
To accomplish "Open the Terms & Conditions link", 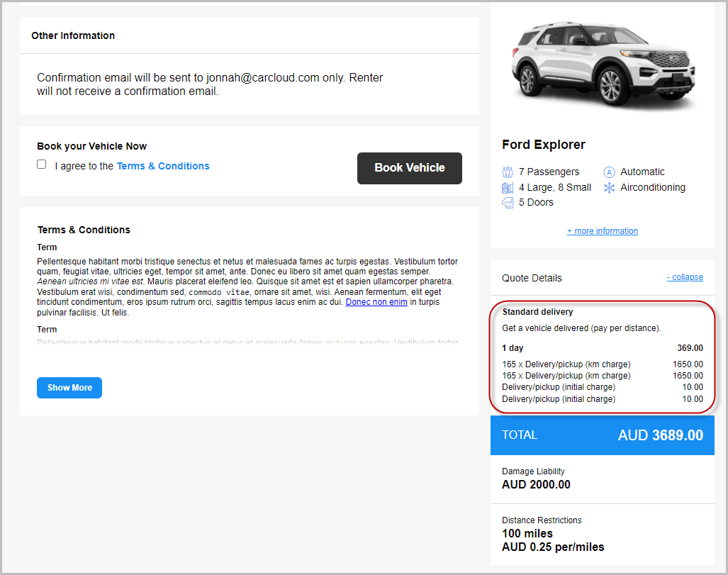I will click(x=163, y=166).
